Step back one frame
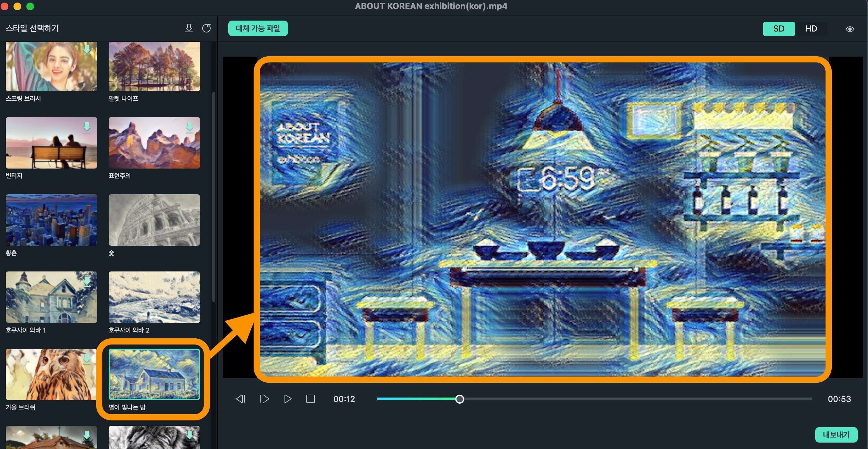Screen dimensions: 868x449 pyautogui.click(x=240, y=399)
